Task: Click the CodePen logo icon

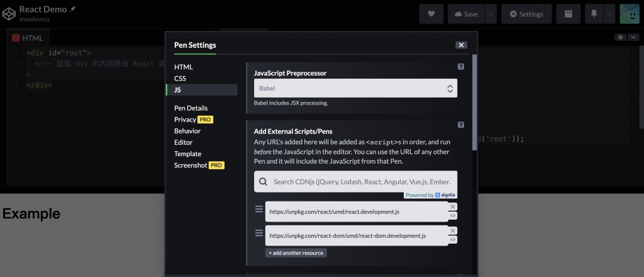Action: tap(9, 13)
